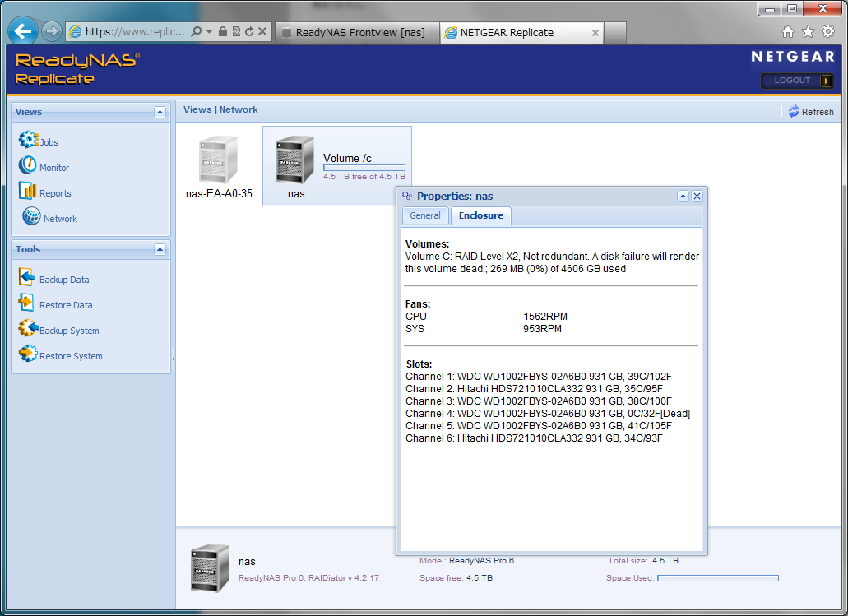Open the Jobs view icon

tap(28, 141)
